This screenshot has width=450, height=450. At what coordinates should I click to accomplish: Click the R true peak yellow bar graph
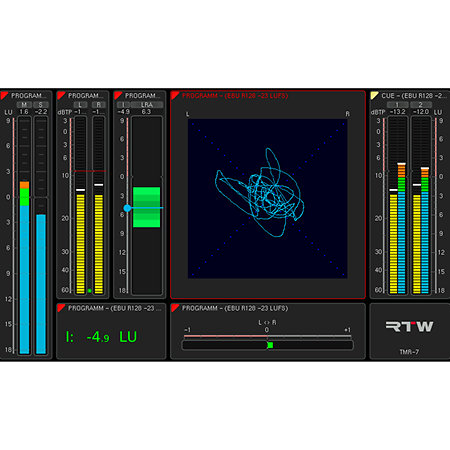click(98, 244)
